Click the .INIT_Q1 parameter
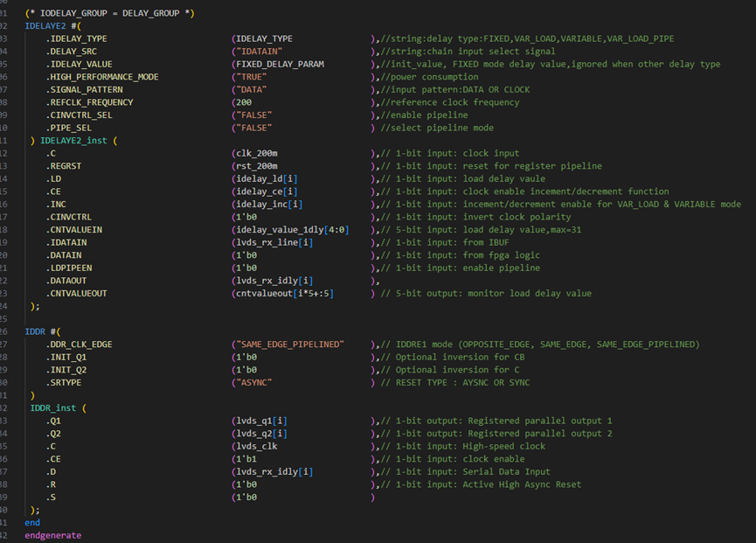 (x=66, y=358)
